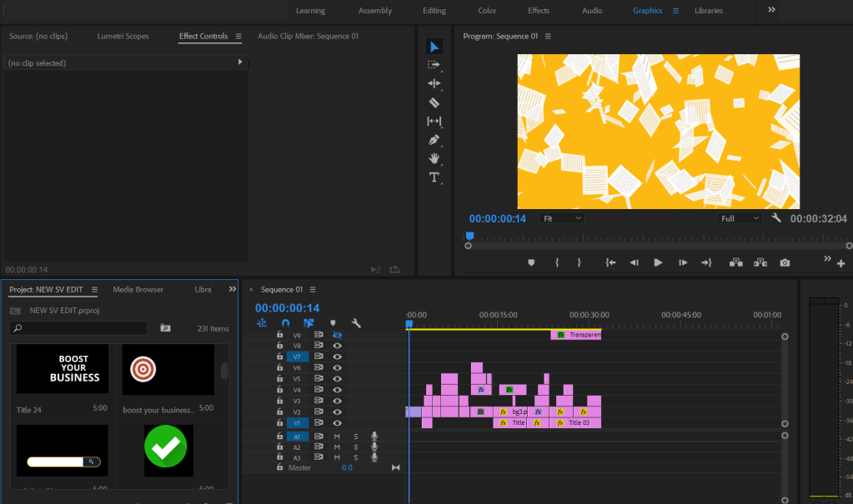Hide track V5 output with eye

coord(338,378)
